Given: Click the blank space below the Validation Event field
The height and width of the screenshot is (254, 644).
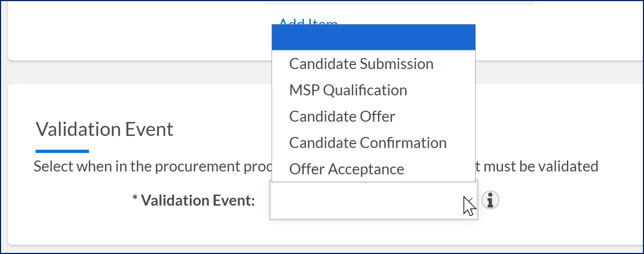Looking at the screenshot, I should pos(373,232).
